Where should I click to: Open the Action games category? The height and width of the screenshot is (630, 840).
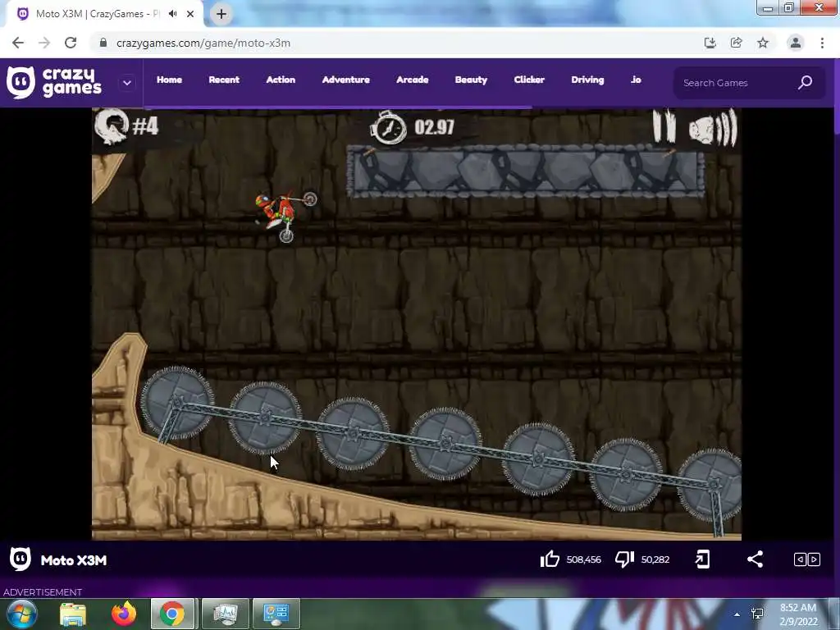[281, 80]
